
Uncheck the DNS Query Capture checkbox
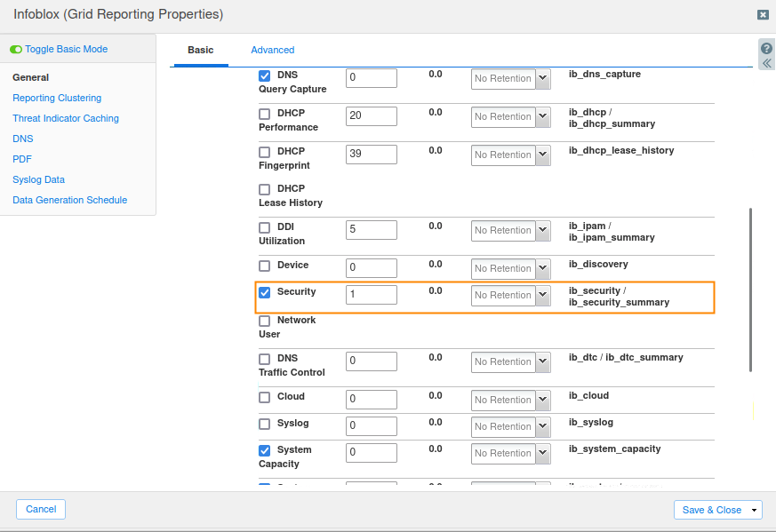265,75
